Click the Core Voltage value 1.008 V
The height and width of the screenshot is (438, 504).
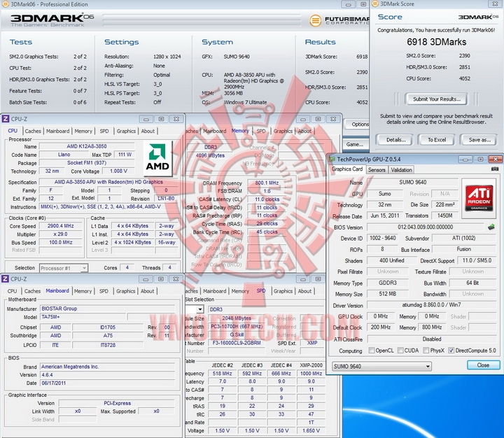click(118, 171)
